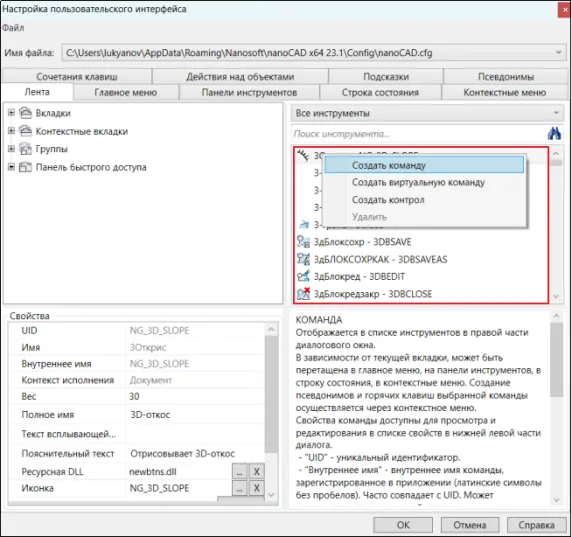Click the OK button
This screenshot has height=537, width=572.
click(403, 525)
